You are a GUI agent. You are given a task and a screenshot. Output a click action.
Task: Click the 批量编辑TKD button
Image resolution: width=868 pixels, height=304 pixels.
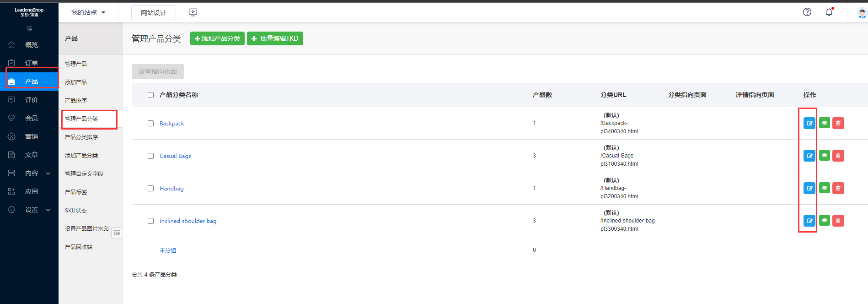tap(275, 38)
